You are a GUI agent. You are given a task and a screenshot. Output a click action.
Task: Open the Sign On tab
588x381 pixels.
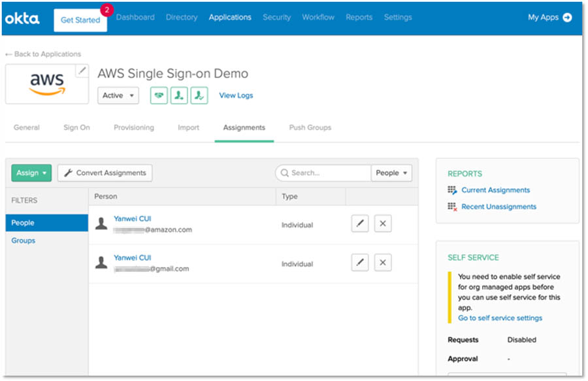click(76, 127)
